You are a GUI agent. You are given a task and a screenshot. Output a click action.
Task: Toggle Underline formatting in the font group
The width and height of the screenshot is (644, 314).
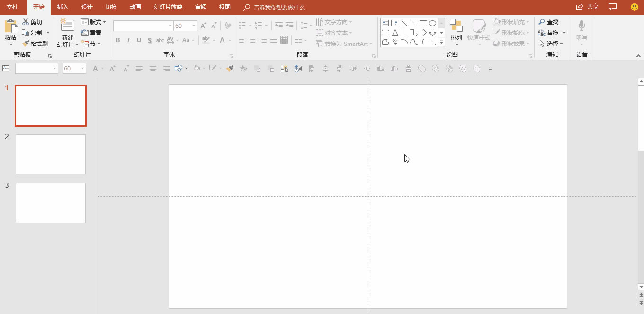pyautogui.click(x=139, y=40)
